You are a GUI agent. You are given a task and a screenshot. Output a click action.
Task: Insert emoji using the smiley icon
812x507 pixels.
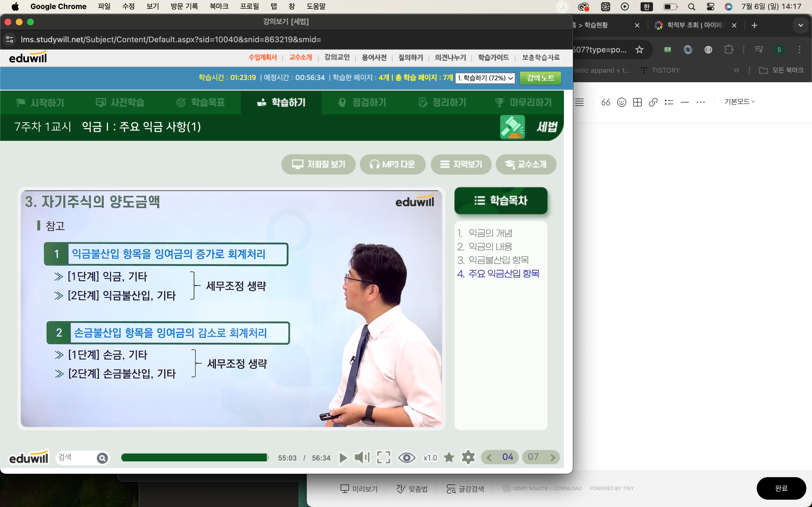(621, 102)
